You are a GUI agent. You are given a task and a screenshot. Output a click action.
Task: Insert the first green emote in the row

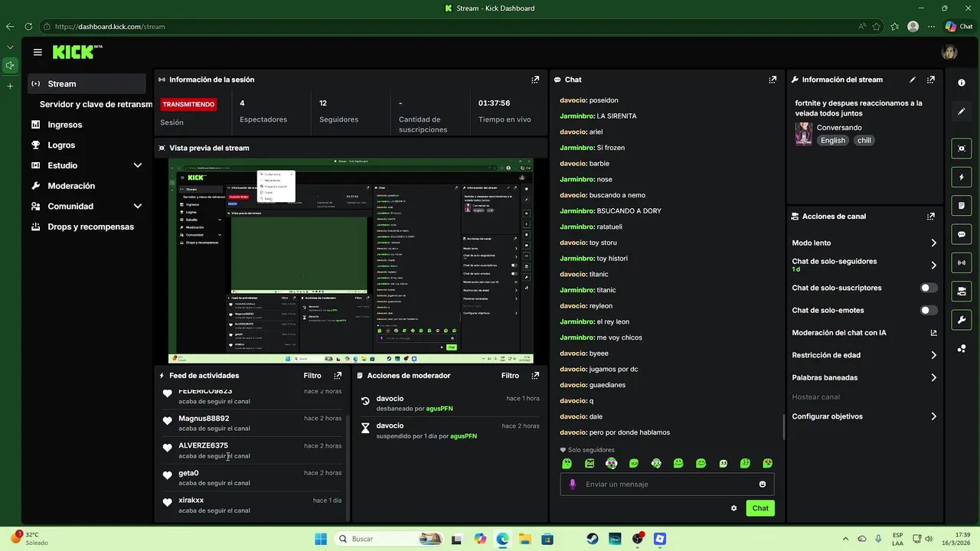pos(567,464)
